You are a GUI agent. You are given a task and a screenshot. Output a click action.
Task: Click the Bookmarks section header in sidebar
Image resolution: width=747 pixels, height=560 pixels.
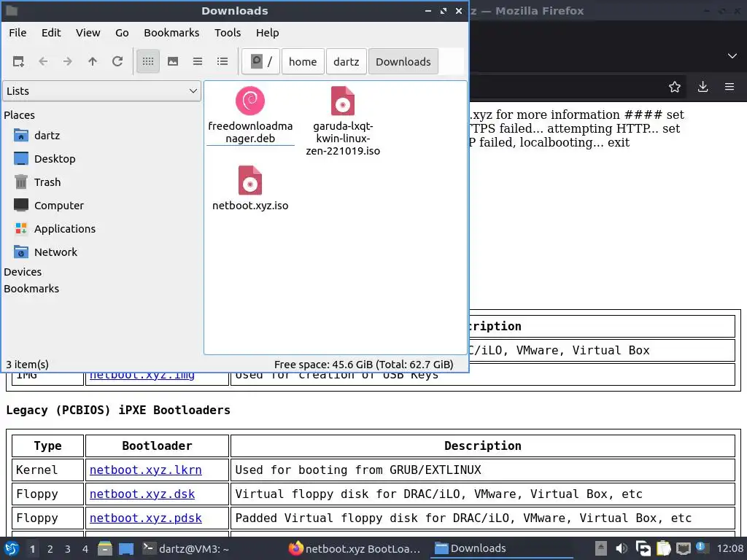tap(31, 289)
